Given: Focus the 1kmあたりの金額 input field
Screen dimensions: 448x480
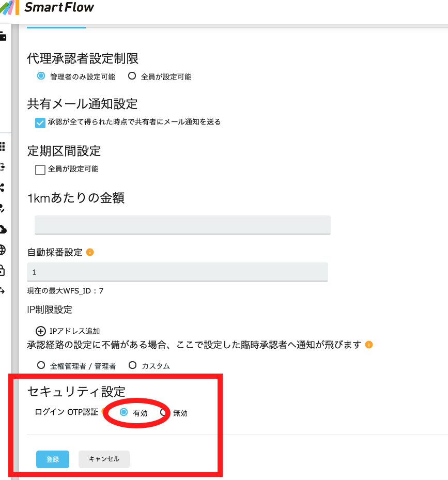Looking at the screenshot, I should pyautogui.click(x=182, y=225).
